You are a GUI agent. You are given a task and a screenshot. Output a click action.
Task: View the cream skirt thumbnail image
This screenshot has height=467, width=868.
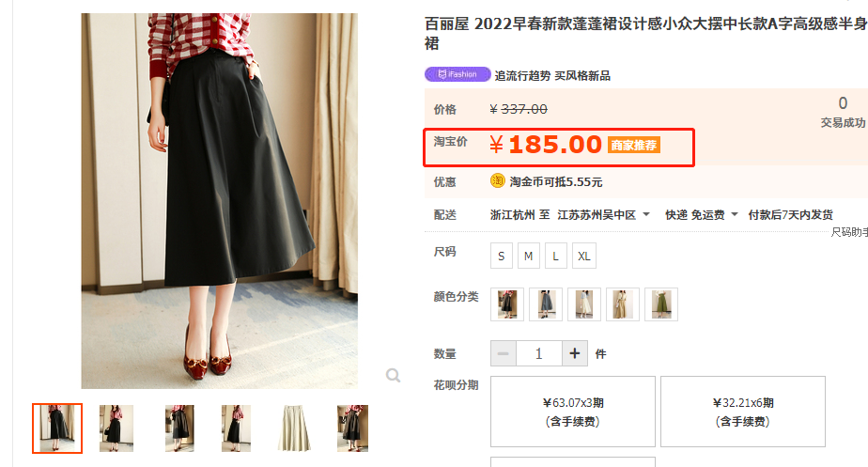[294, 428]
